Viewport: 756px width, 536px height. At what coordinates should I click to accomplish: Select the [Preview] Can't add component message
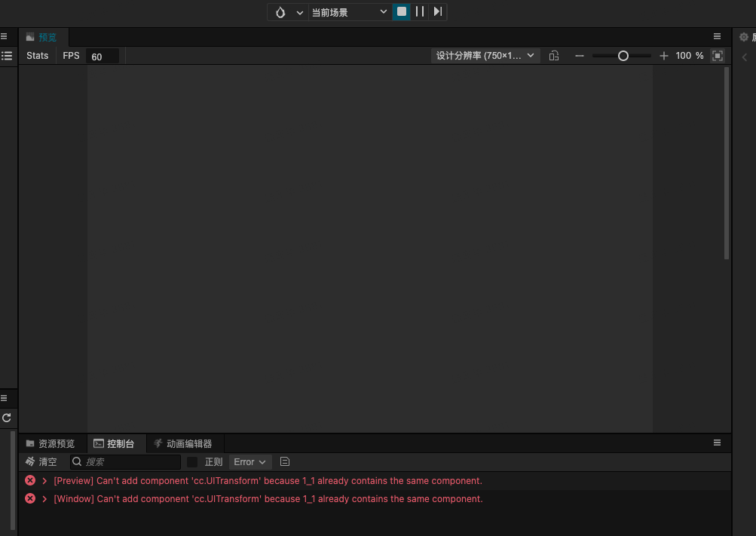(x=268, y=481)
